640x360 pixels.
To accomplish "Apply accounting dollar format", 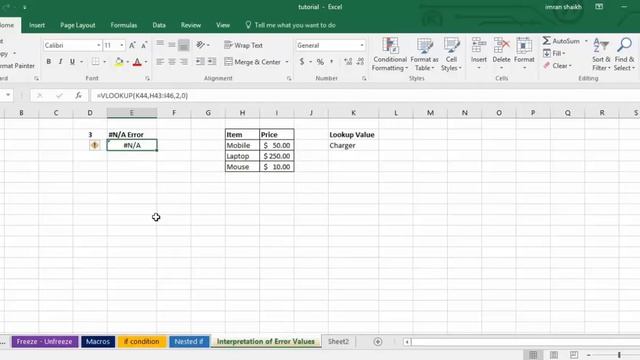I will [x=302, y=62].
